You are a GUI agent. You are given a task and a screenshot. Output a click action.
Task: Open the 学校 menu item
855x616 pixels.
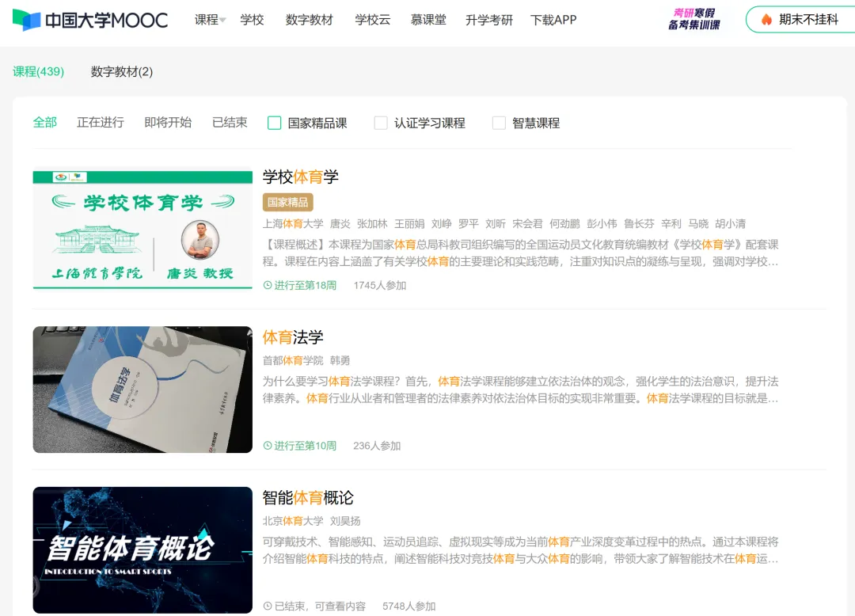click(252, 20)
